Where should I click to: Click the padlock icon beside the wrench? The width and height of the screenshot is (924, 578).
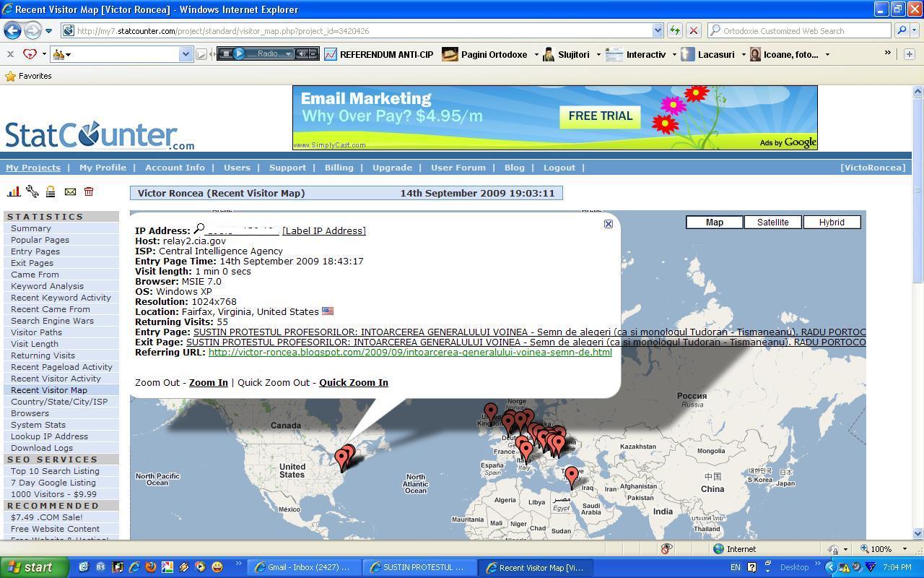click(51, 191)
